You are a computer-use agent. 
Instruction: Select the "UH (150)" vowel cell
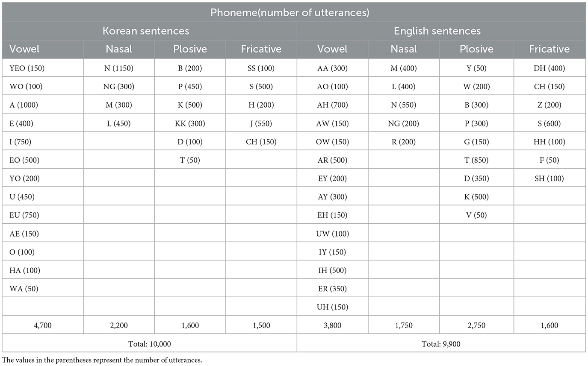point(333,307)
